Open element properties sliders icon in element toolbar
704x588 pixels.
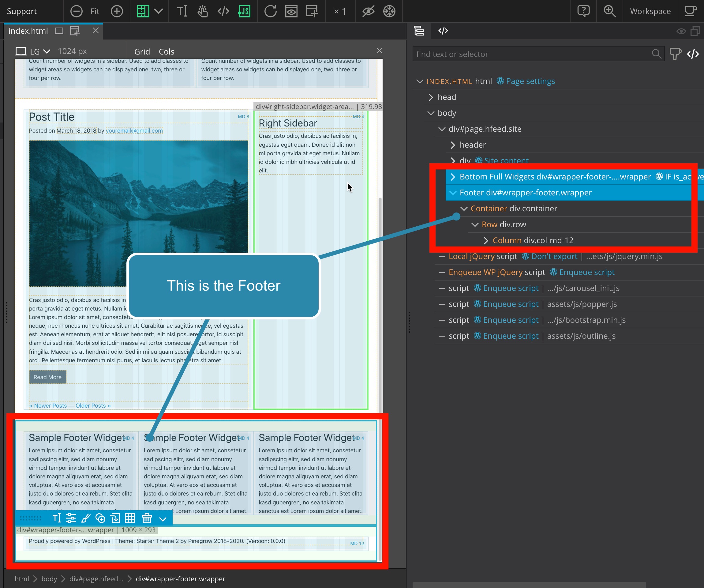[x=71, y=518]
